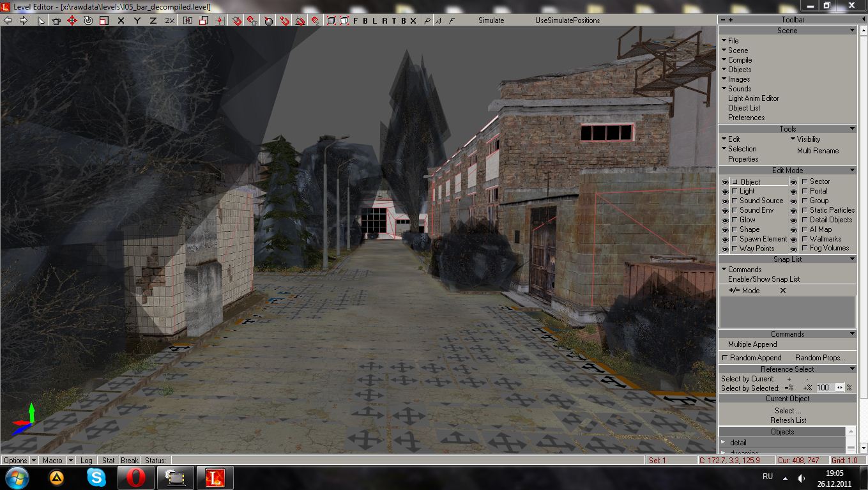
Task: Choose the Select cursor tool
Action: tap(41, 20)
